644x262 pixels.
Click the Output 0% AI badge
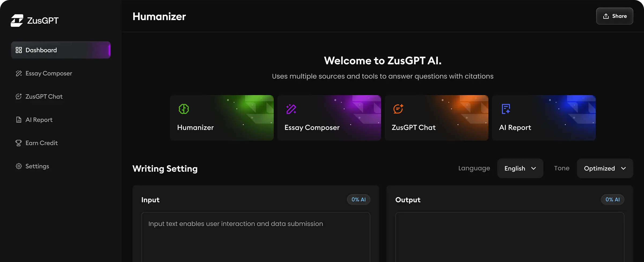612,200
